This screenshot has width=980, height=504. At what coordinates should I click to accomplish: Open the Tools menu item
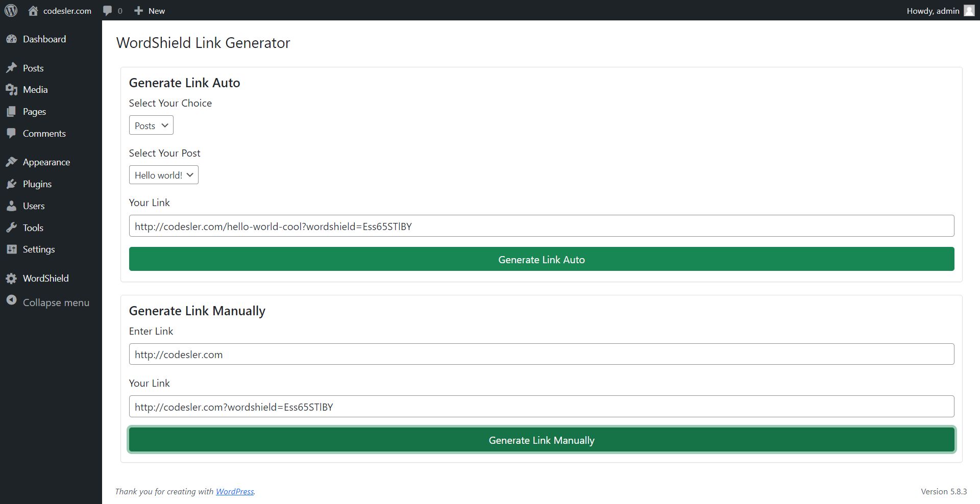pos(33,228)
